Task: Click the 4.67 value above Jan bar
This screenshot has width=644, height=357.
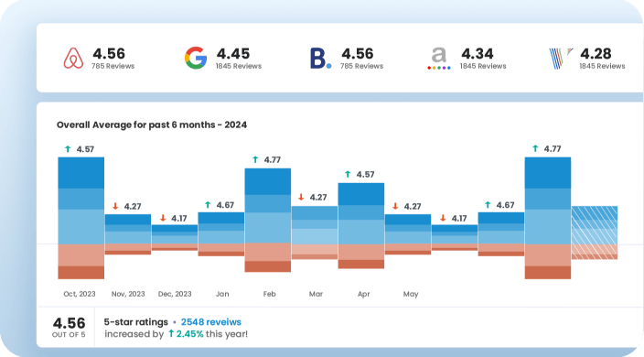Action: pyautogui.click(x=225, y=205)
